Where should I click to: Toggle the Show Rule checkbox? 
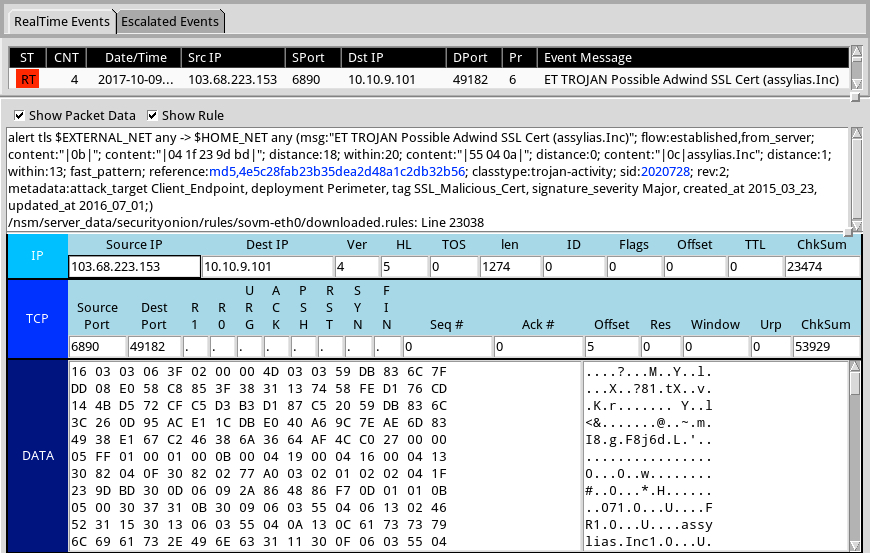click(152, 115)
